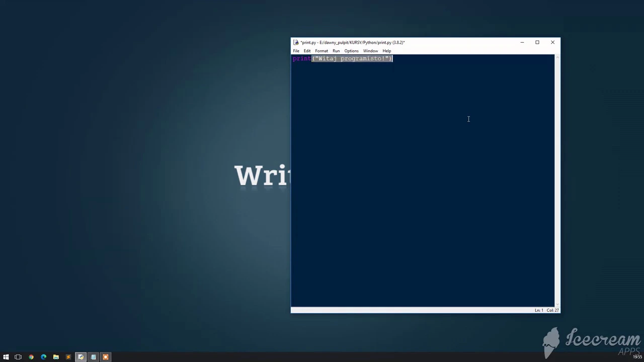Open the File menu
Screen dimensions: 644x362
[x=296, y=51]
